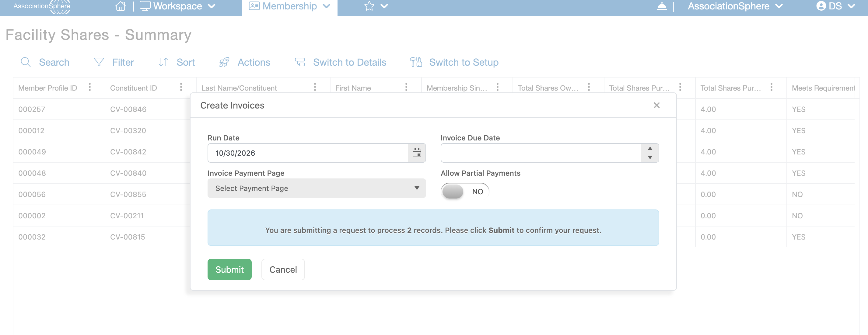Click the Switch to Setup link
The image size is (868, 335).
click(x=454, y=62)
